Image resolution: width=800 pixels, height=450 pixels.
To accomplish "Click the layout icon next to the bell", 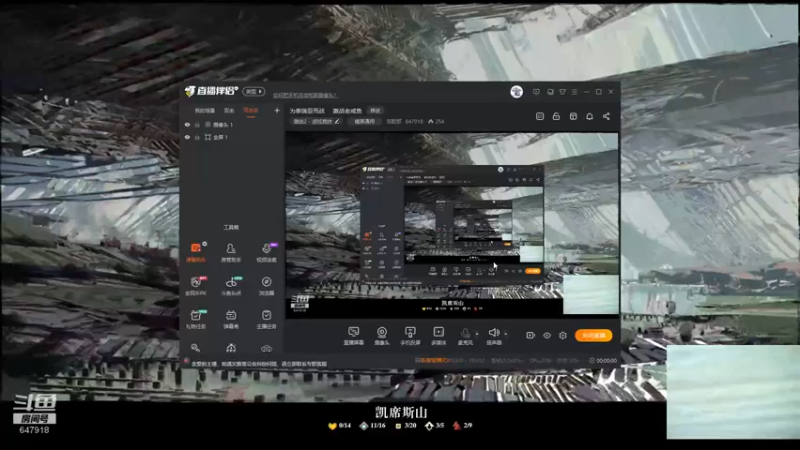I will 573,116.
